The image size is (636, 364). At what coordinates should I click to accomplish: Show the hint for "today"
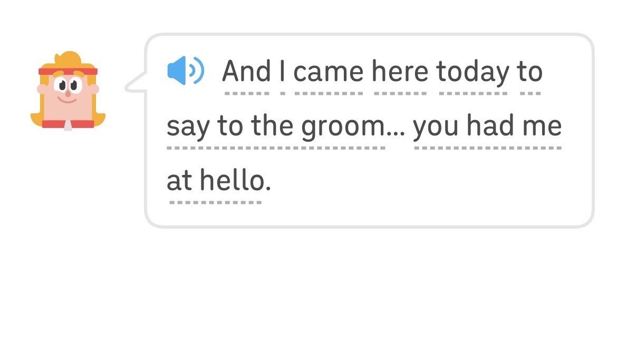473,72
